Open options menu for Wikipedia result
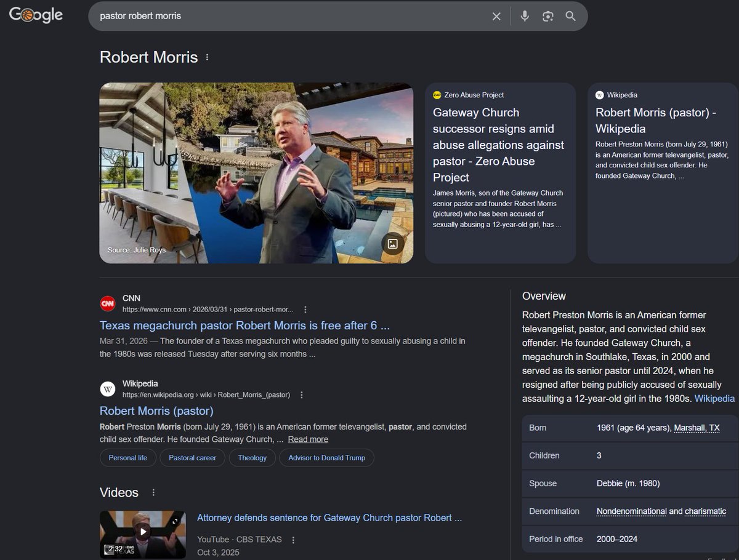 pyautogui.click(x=301, y=395)
